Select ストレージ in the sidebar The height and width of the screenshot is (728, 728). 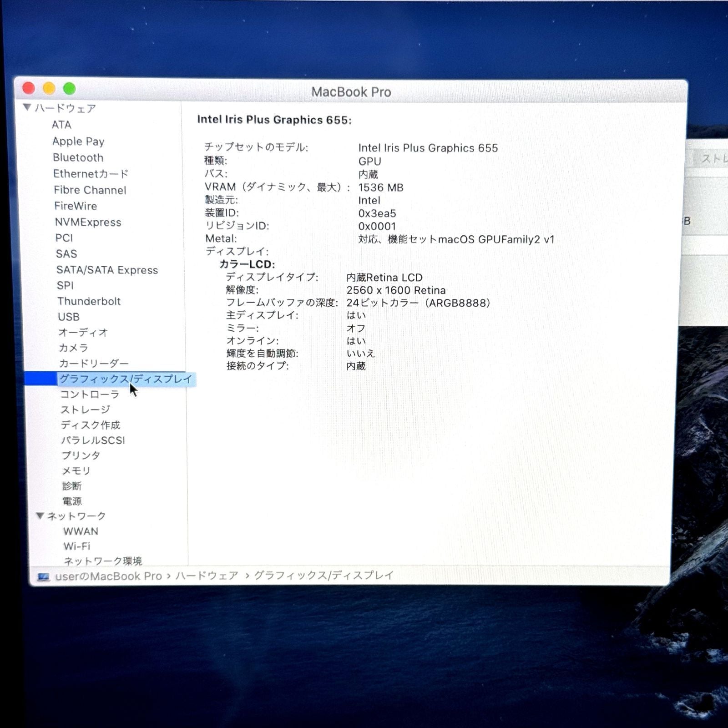85,409
